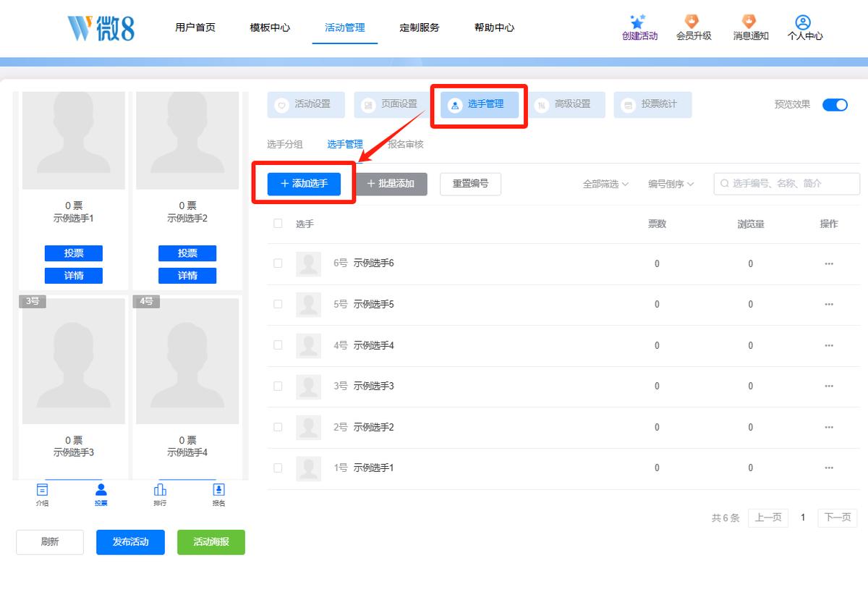Tick the checkbox for 示例选手4
Image resolution: width=868 pixels, height=592 pixels.
[x=278, y=345]
